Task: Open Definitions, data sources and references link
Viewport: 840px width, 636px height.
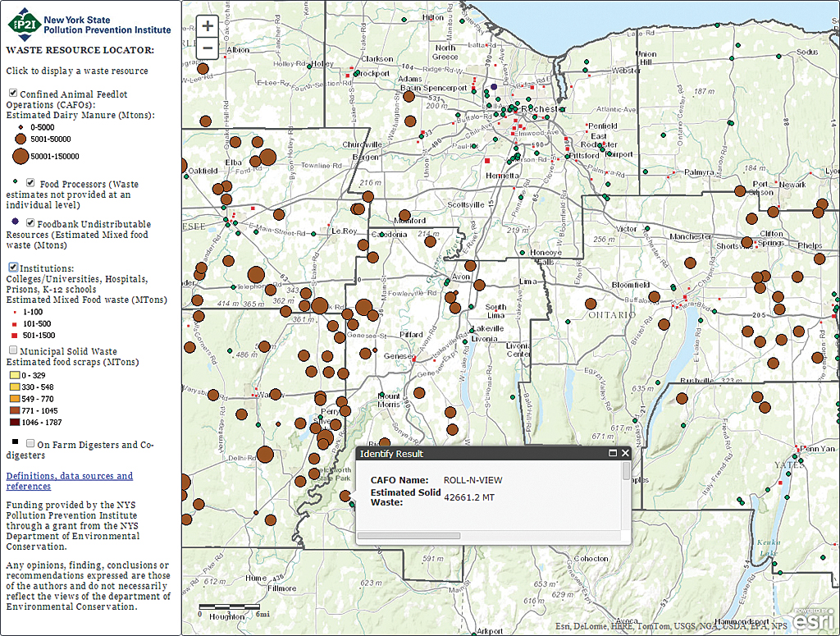Action: point(70,481)
